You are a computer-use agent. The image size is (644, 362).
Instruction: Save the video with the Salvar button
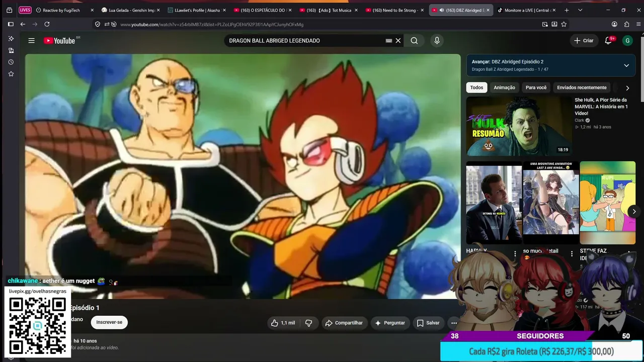click(428, 323)
